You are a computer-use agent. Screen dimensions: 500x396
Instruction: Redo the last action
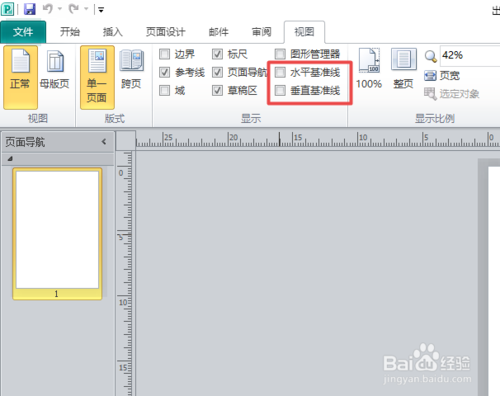74,9
